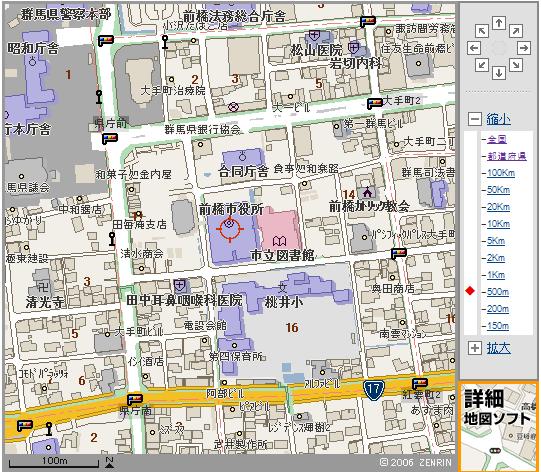
Task: Set map scale to 1Km
Action: (496, 275)
